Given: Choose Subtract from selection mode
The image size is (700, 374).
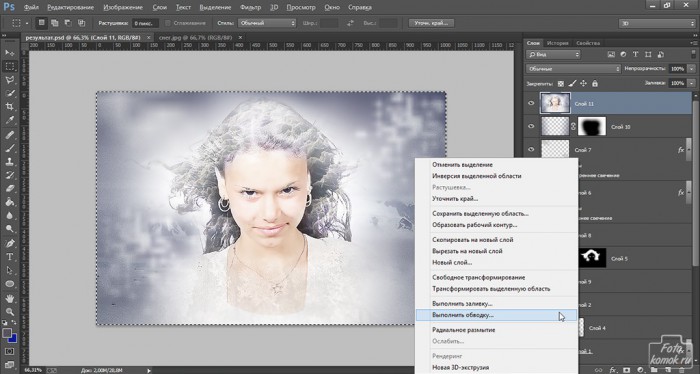Looking at the screenshot, I should tap(68, 23).
